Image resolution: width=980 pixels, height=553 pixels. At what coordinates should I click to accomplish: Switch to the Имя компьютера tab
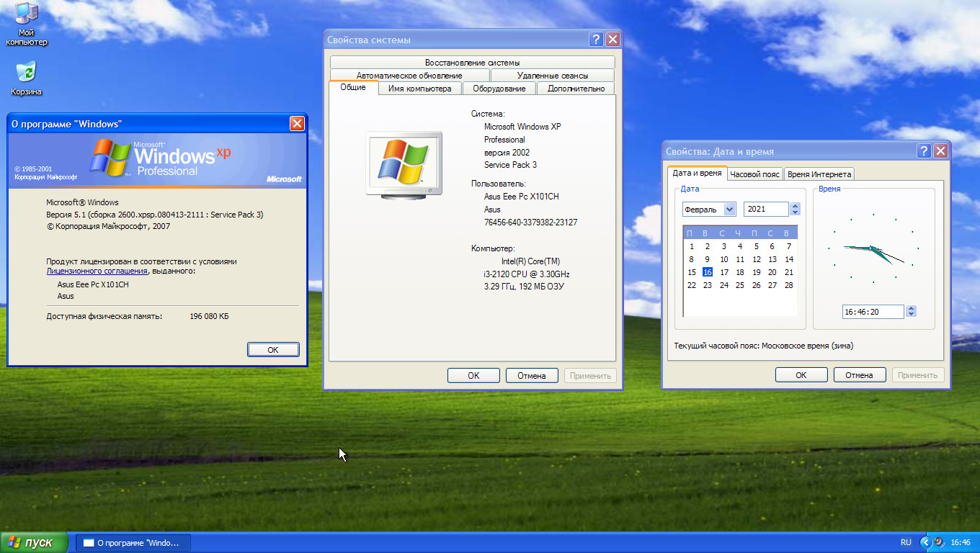[x=419, y=89]
